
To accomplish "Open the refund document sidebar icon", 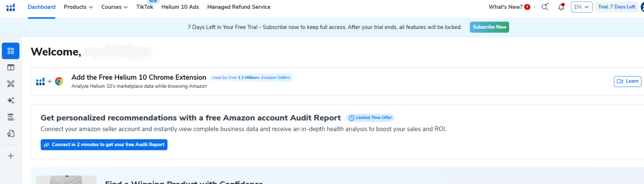I will [x=11, y=134].
